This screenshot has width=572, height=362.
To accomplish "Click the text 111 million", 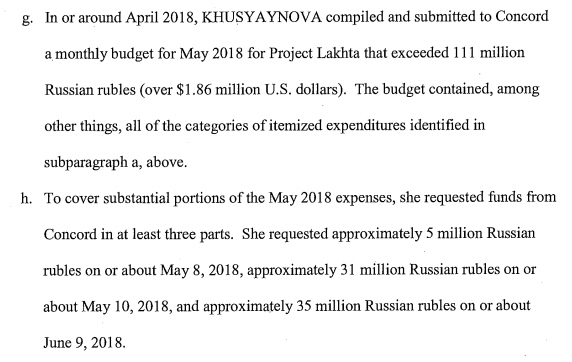I will click(x=488, y=53).
